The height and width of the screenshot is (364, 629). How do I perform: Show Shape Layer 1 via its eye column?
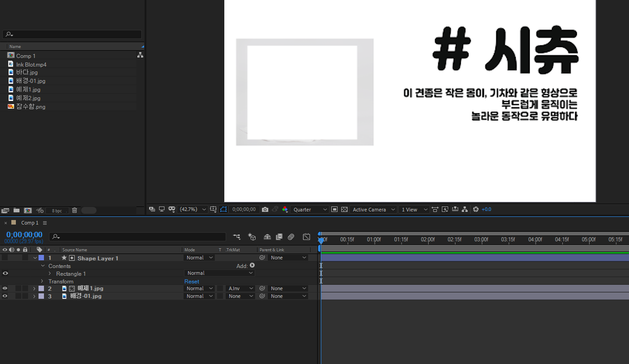tap(5, 258)
